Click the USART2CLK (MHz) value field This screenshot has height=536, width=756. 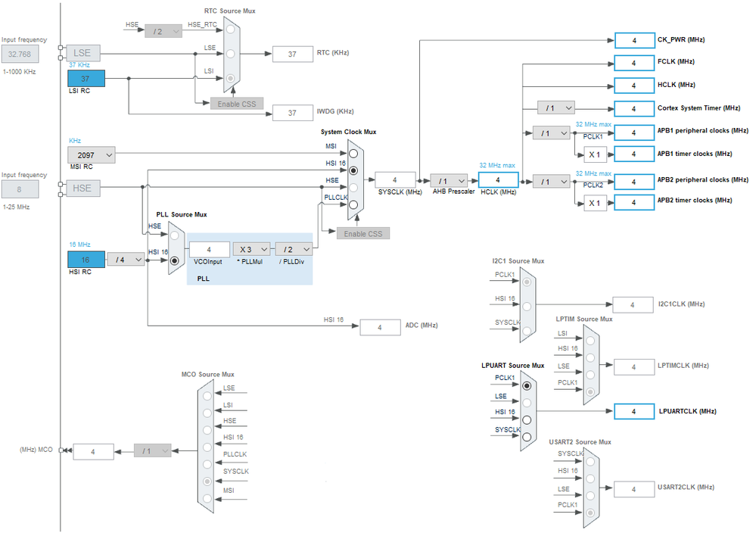point(634,489)
